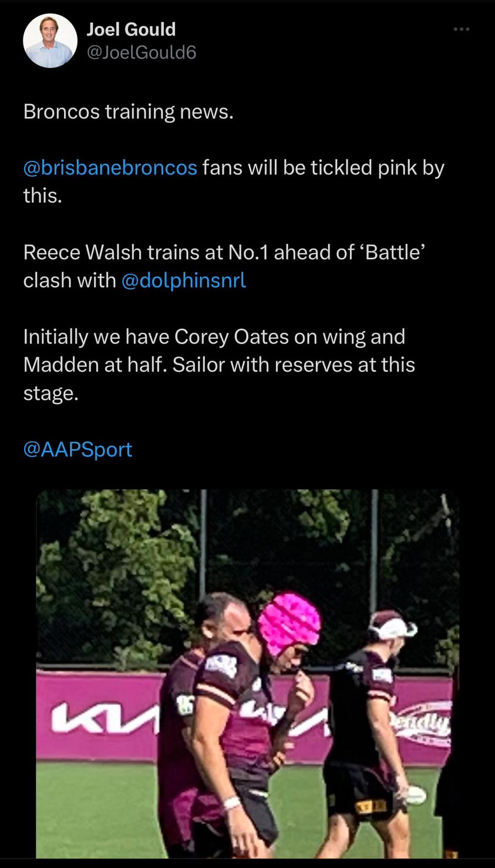Click the white ball held by player
The width and height of the screenshot is (495, 868).
(x=415, y=795)
